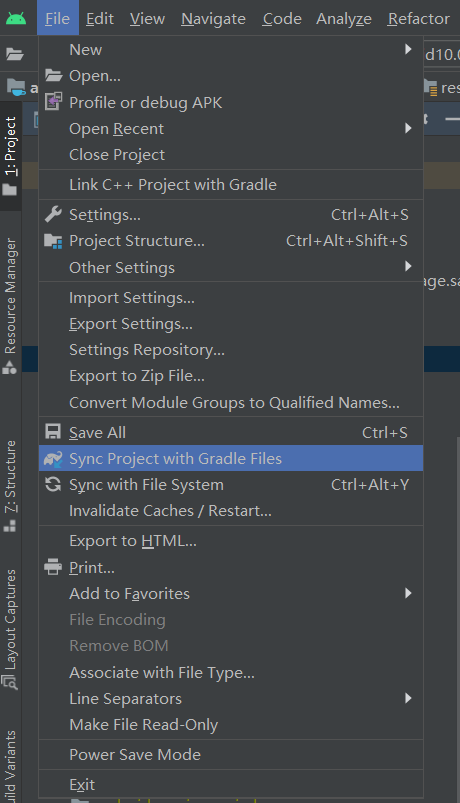Select Sync Project with Gradle Files

click(x=231, y=458)
